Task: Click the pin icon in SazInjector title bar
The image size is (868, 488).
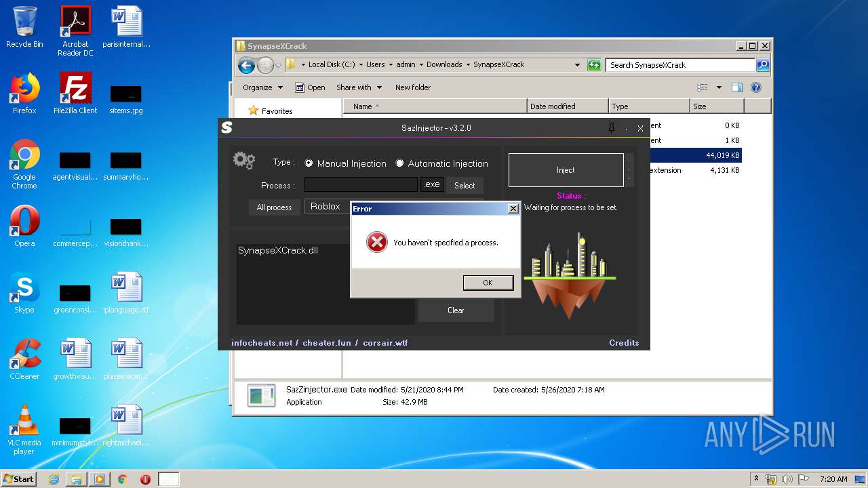Action: 611,127
